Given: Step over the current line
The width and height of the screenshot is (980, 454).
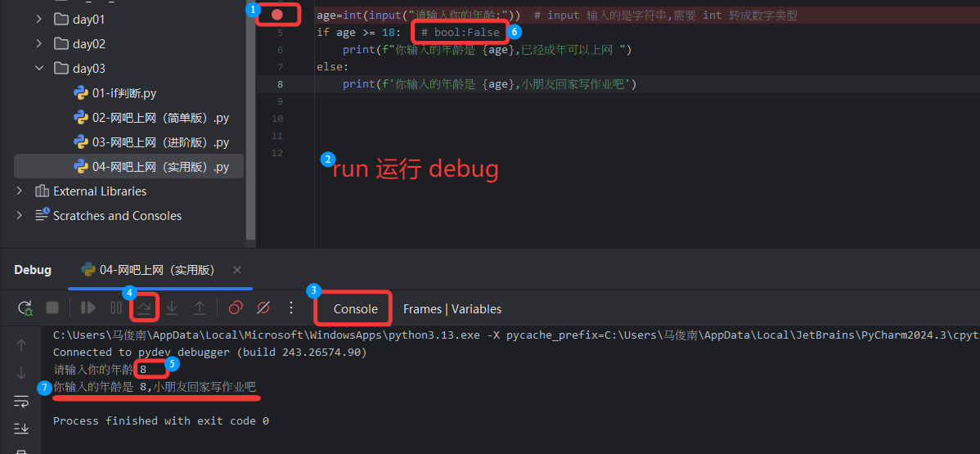Looking at the screenshot, I should [144, 308].
